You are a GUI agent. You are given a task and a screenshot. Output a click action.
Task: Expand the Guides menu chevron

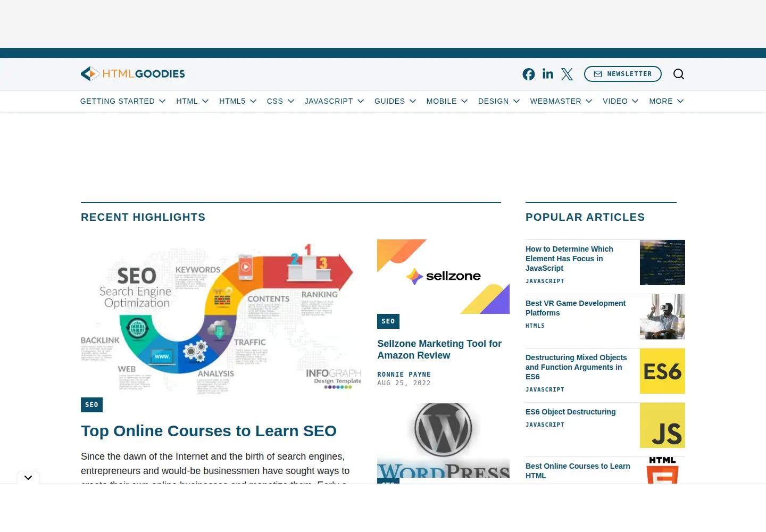pos(413,101)
